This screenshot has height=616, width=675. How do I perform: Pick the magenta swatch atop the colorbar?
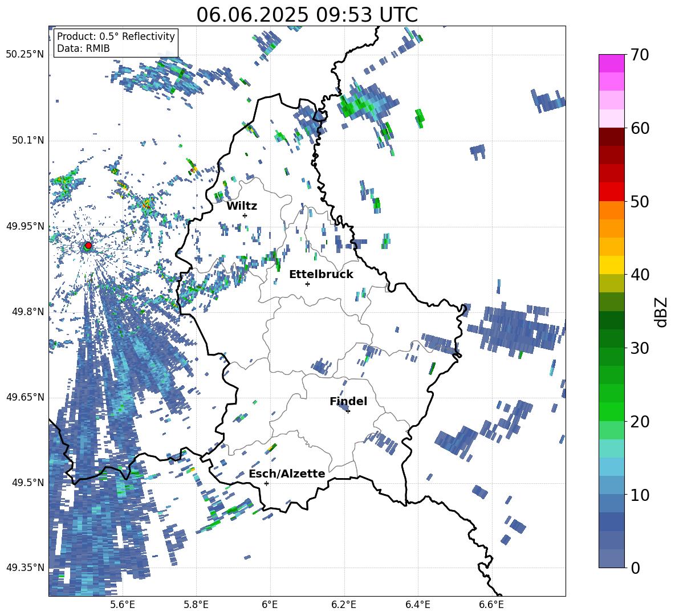611,63
